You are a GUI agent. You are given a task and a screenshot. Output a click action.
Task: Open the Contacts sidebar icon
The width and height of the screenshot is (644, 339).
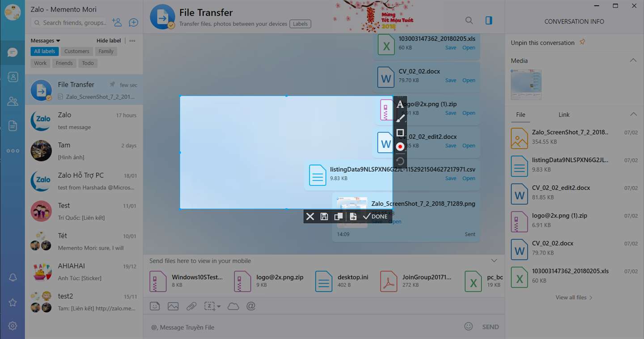(x=13, y=77)
